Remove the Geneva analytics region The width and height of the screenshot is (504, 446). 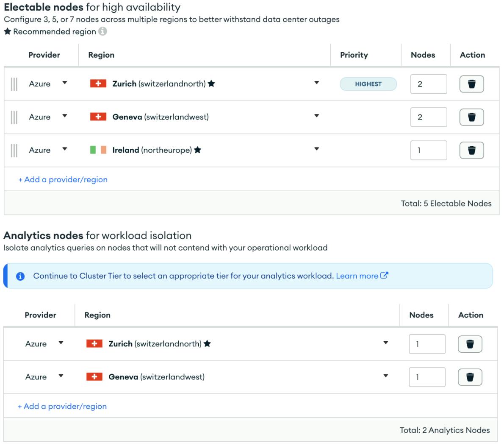(471, 377)
